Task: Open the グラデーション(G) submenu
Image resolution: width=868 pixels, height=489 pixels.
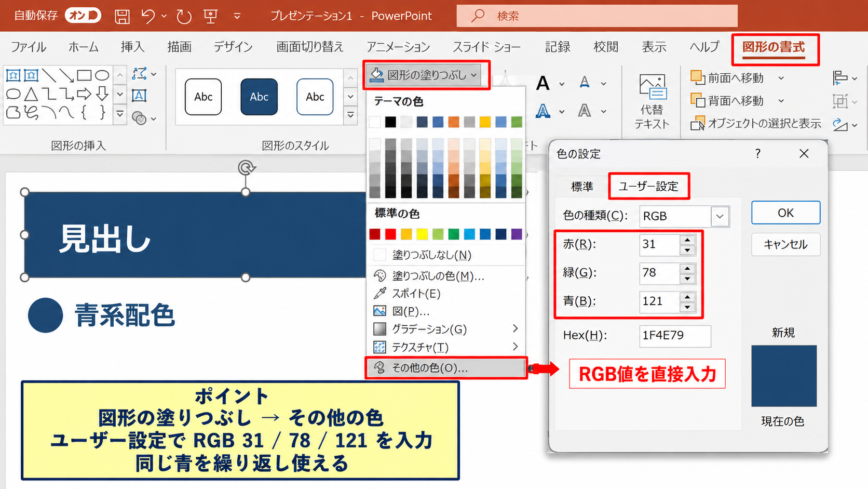Action: pos(446,329)
